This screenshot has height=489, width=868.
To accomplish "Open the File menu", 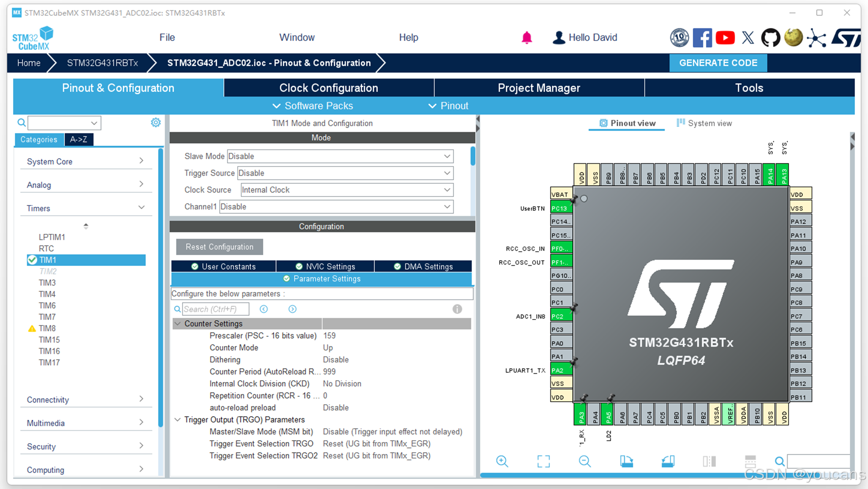I will pyautogui.click(x=167, y=37).
